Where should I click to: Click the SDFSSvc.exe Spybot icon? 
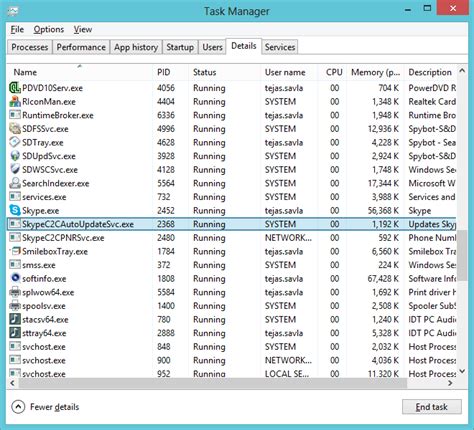pyautogui.click(x=15, y=129)
